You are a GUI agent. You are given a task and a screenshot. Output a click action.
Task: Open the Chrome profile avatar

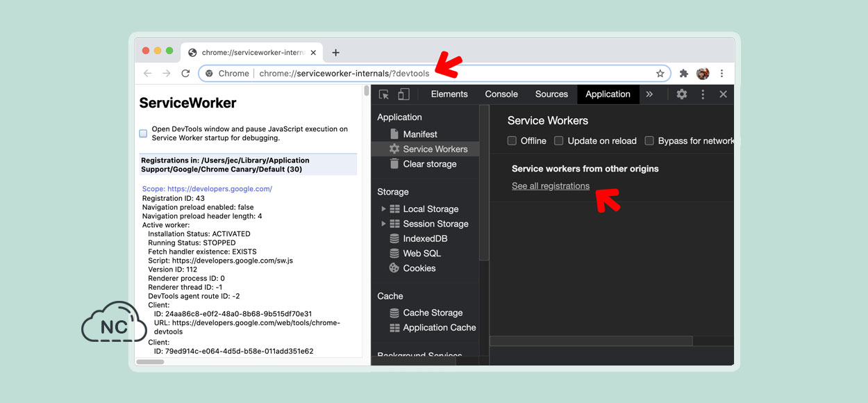[703, 74]
